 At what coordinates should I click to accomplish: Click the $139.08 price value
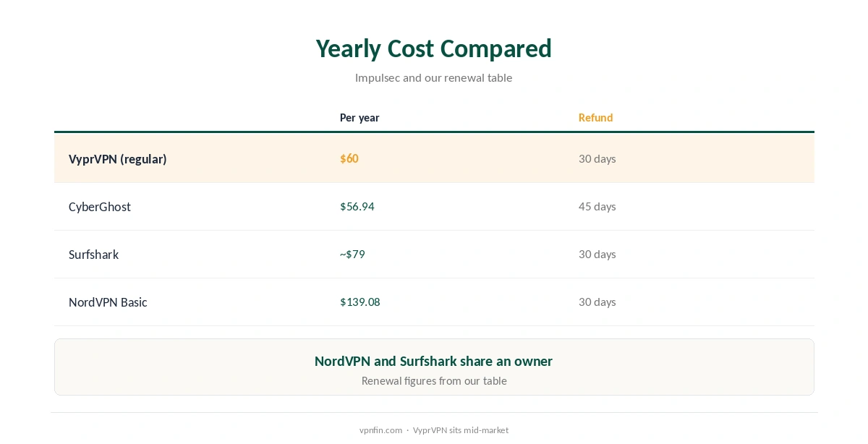pos(360,302)
